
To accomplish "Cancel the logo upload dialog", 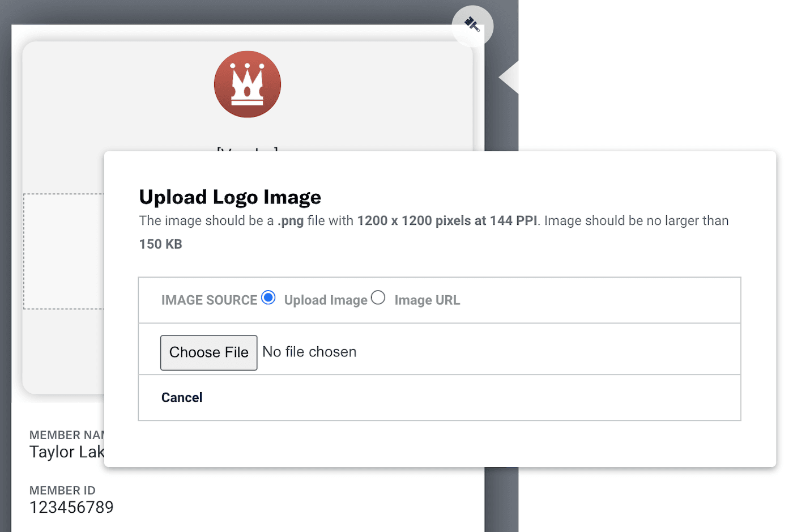I will click(x=182, y=398).
